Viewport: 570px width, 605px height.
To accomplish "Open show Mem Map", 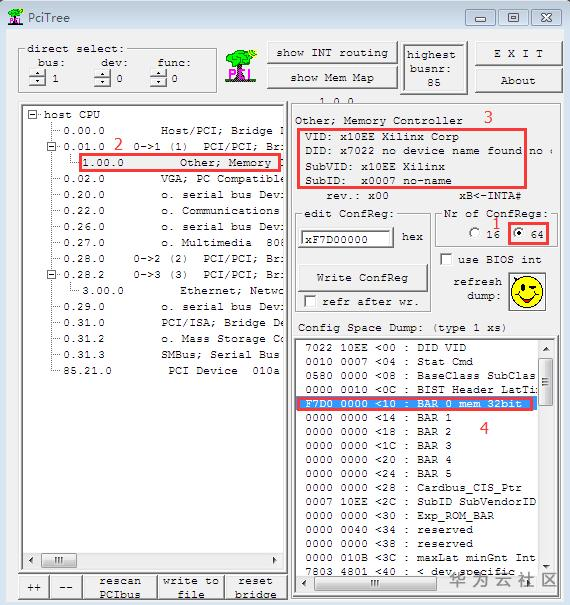I will click(x=332, y=78).
